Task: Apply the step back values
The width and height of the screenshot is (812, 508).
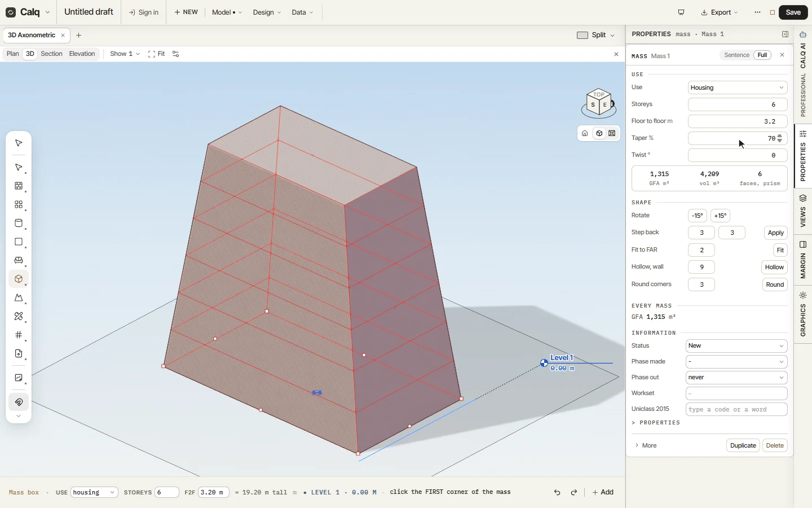Action: [776, 233]
